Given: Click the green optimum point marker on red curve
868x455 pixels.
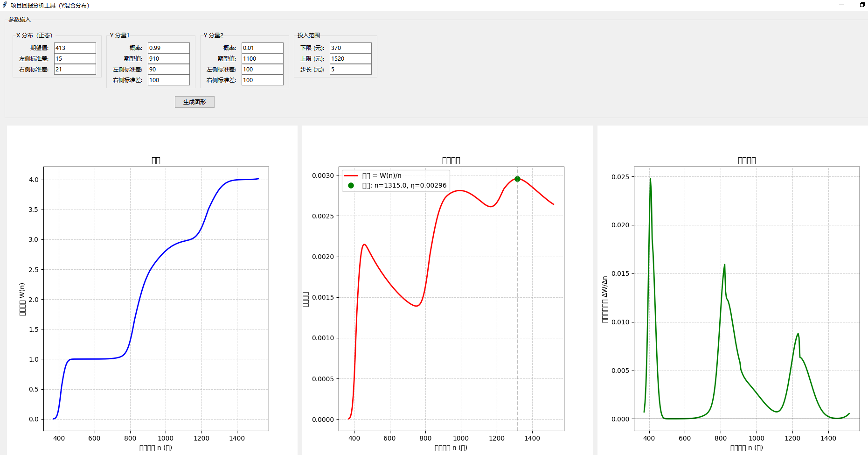Looking at the screenshot, I should pos(517,179).
